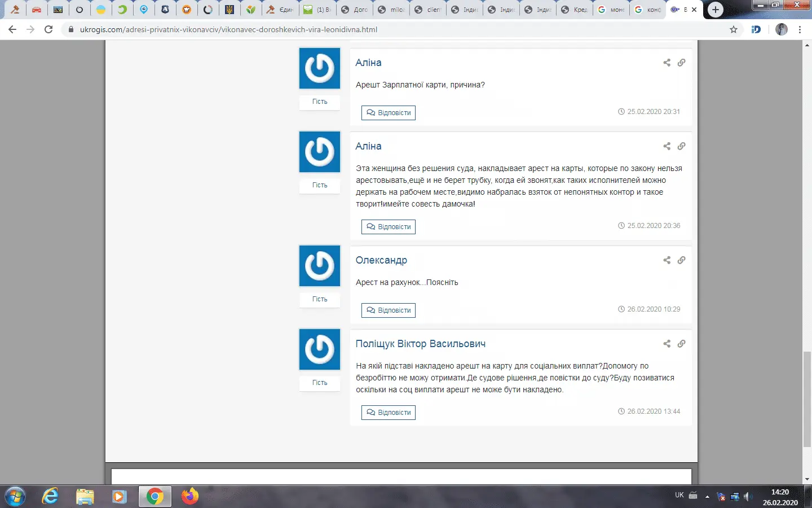Click the browser back arrow
This screenshot has height=508, width=812.
12,29
